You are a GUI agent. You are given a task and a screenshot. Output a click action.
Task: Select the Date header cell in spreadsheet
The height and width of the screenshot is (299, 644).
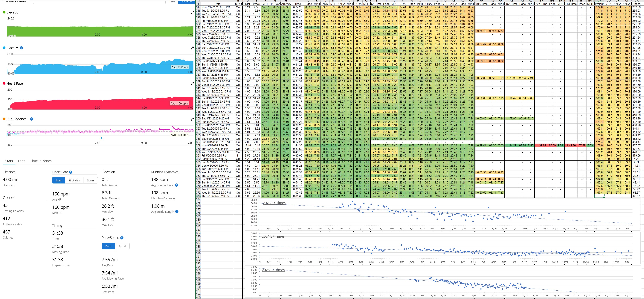point(217,4)
